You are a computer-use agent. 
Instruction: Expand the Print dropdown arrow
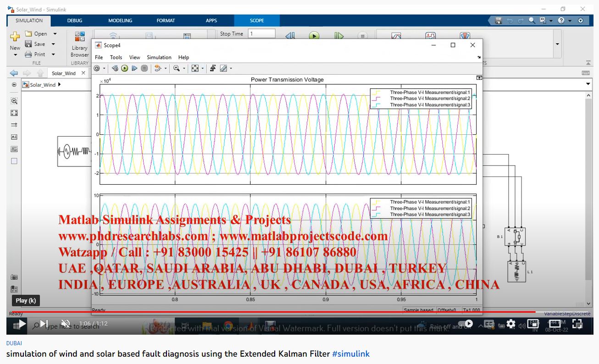coord(53,54)
